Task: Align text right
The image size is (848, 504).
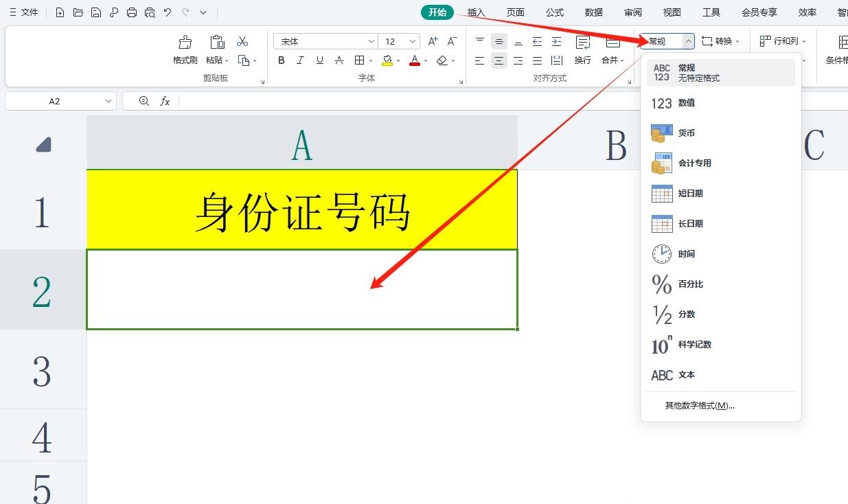Action: click(x=518, y=60)
